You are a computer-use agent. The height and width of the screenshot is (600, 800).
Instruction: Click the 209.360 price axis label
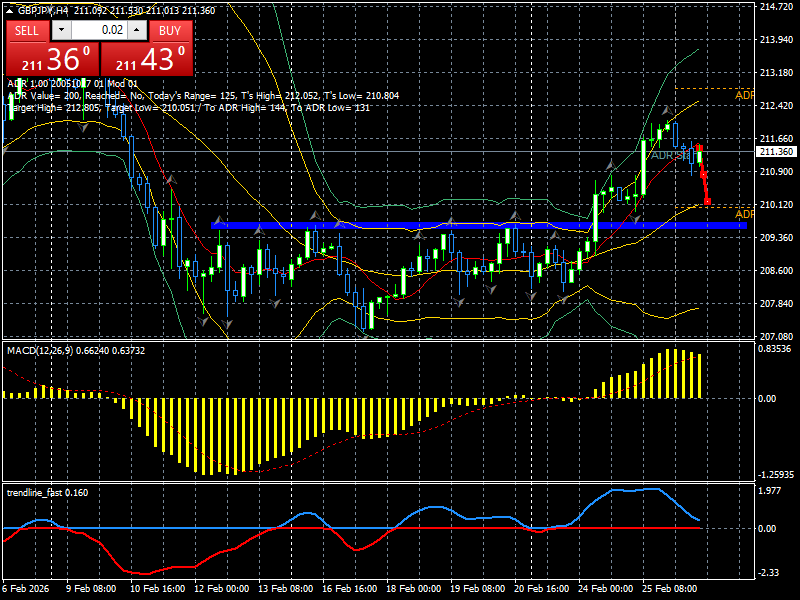[777, 238]
